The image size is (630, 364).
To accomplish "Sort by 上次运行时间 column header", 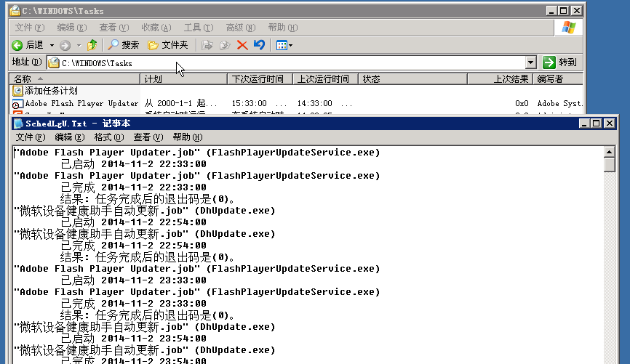I will click(x=325, y=79).
